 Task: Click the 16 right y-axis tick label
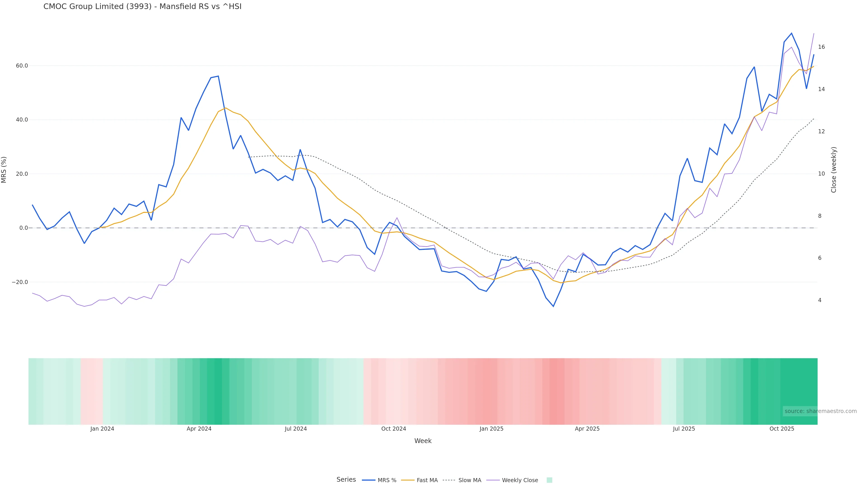click(x=821, y=47)
